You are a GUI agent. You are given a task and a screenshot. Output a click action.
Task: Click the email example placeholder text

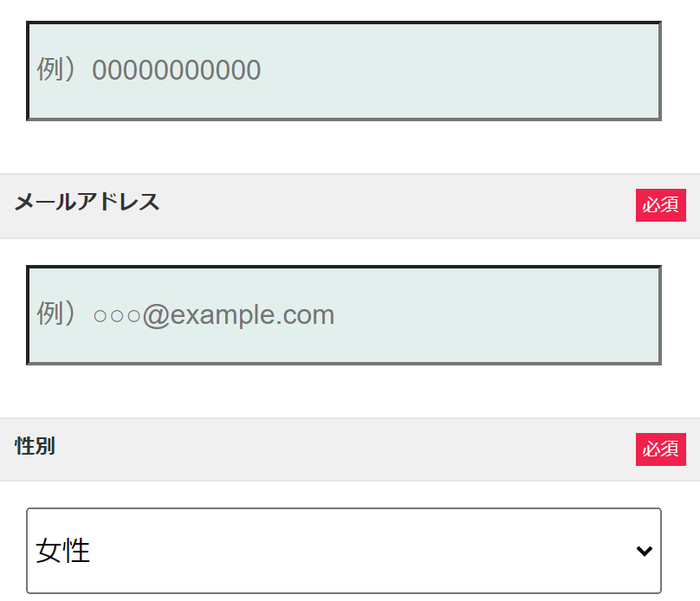pos(185,314)
